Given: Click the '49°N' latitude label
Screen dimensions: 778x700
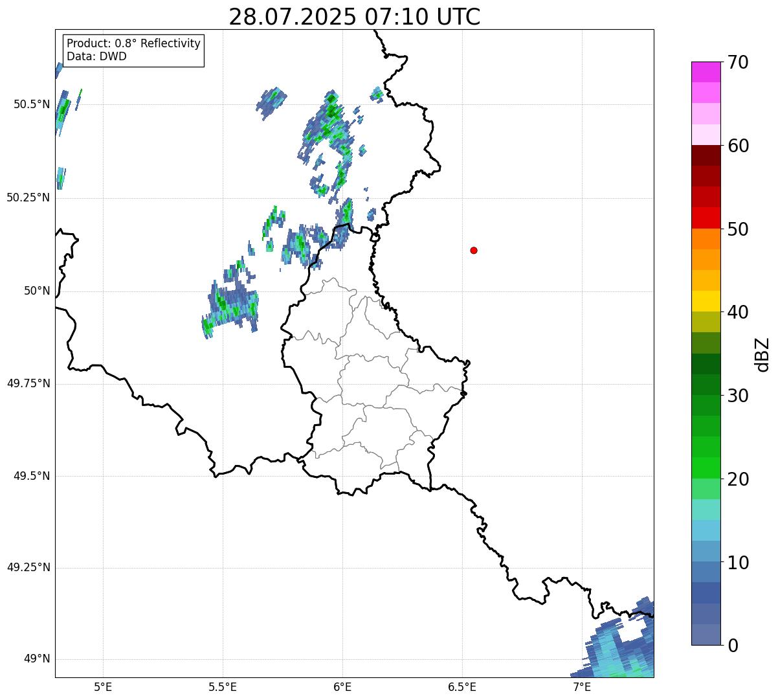Looking at the screenshot, I should coord(37,659).
